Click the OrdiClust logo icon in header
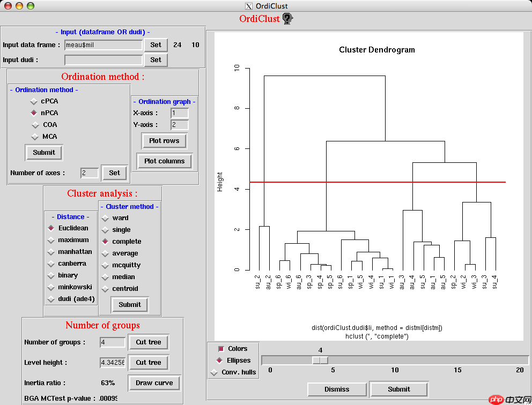The height and width of the screenshot is (405, 532). (x=287, y=19)
